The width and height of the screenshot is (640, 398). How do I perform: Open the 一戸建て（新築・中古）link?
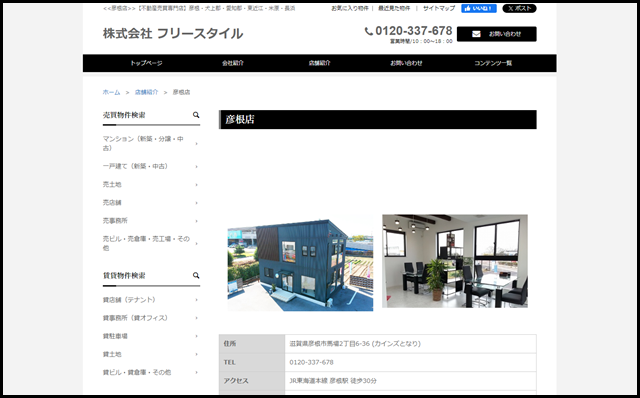coord(135,167)
